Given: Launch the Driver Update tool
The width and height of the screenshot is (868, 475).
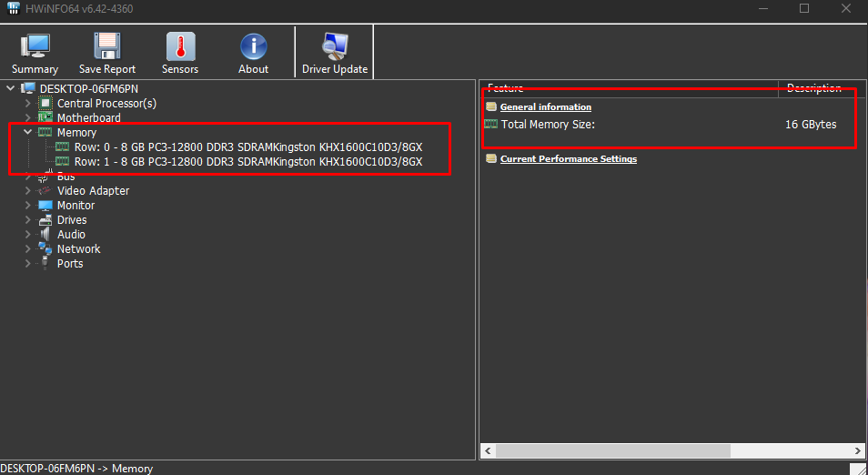Looking at the screenshot, I should point(335,45).
